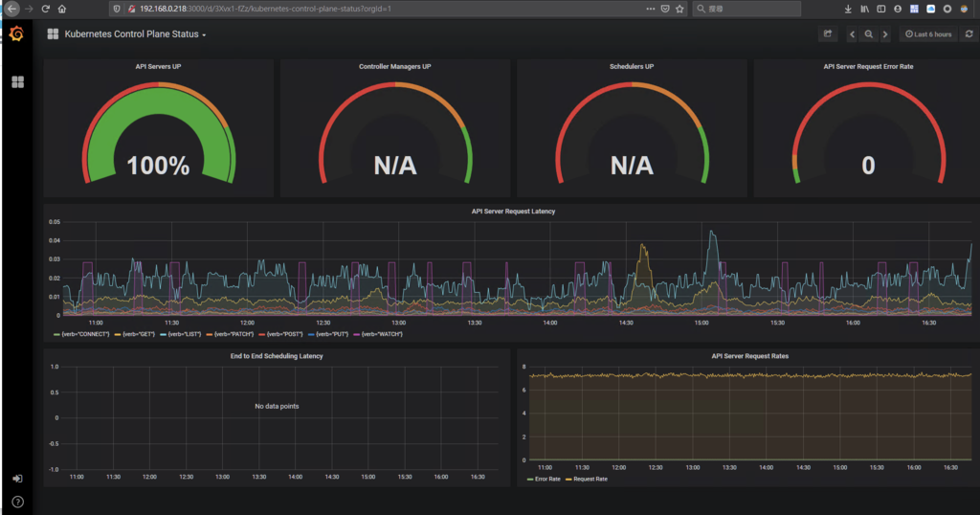Open the API Servers UP panel title menu

click(x=158, y=66)
